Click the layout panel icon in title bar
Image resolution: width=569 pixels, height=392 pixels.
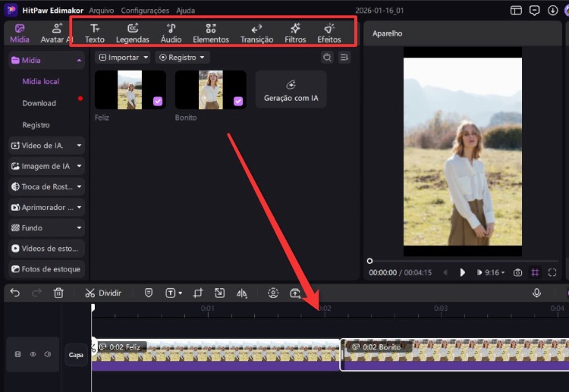[x=516, y=10]
